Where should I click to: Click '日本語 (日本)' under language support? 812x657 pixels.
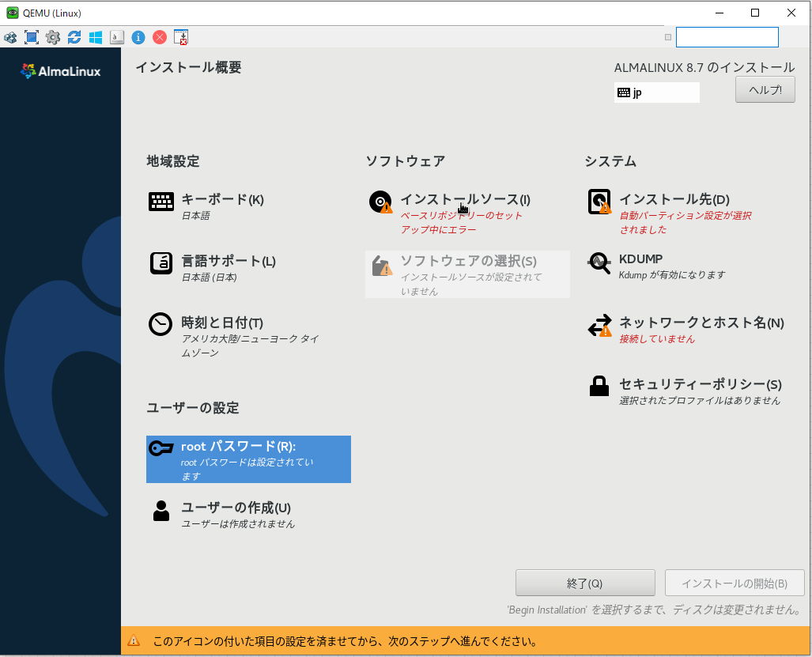[x=210, y=278]
